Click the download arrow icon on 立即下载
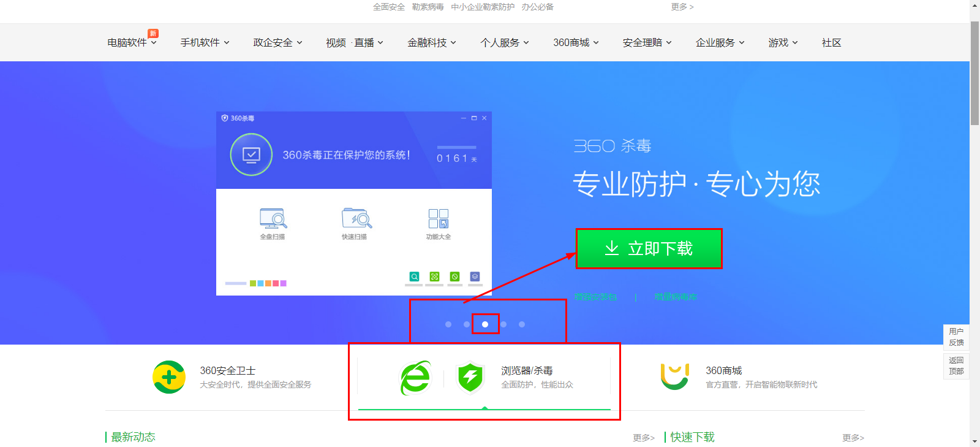 611,248
